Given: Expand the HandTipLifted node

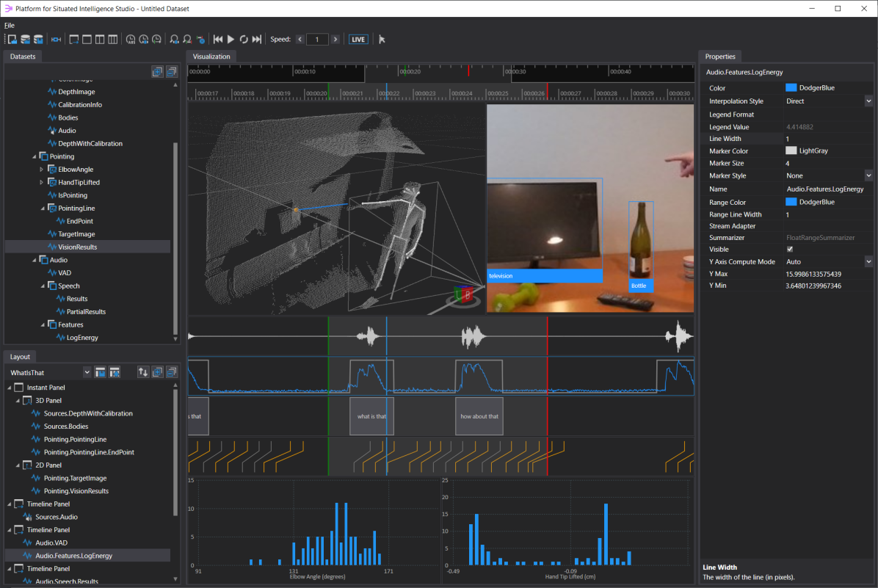Looking at the screenshot, I should 41,183.
